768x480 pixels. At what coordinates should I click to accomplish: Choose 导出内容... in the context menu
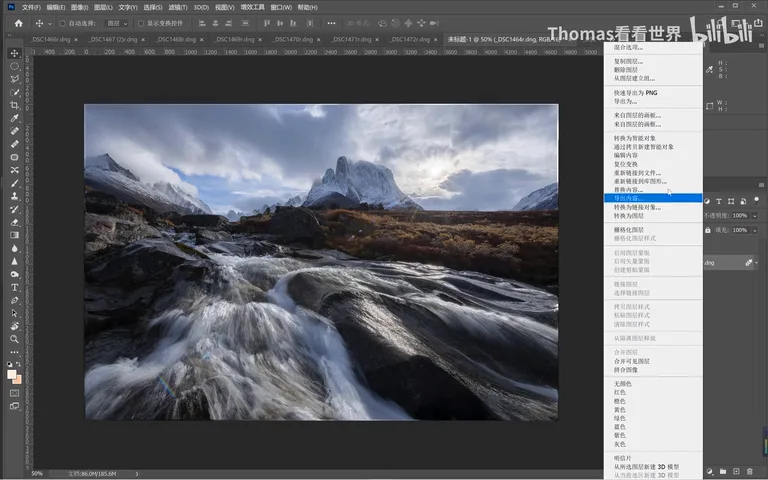(x=653, y=198)
